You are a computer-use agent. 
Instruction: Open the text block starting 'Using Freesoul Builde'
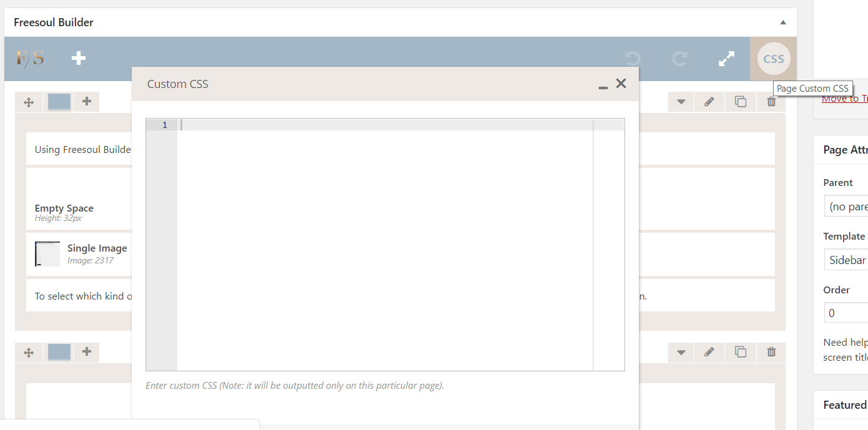pos(79,149)
